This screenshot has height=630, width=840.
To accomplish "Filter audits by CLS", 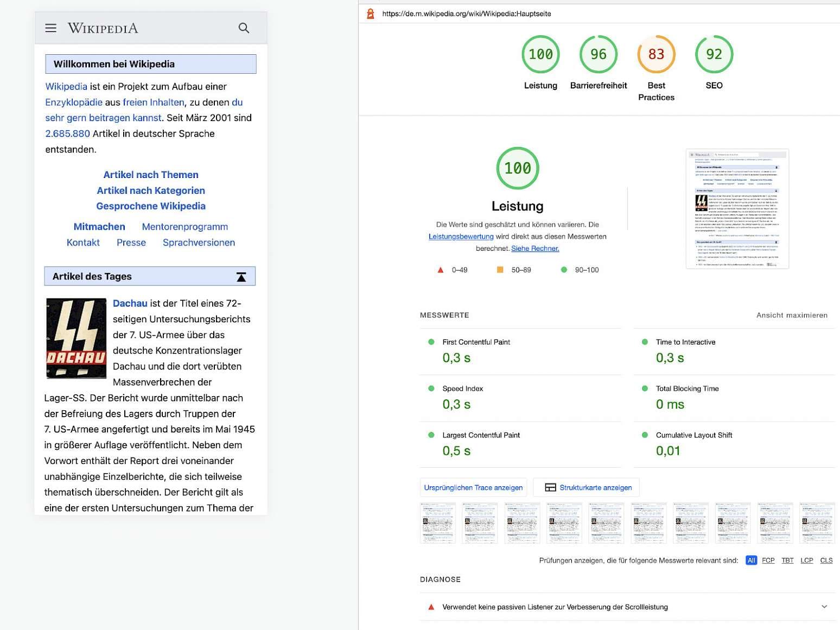I will click(826, 560).
